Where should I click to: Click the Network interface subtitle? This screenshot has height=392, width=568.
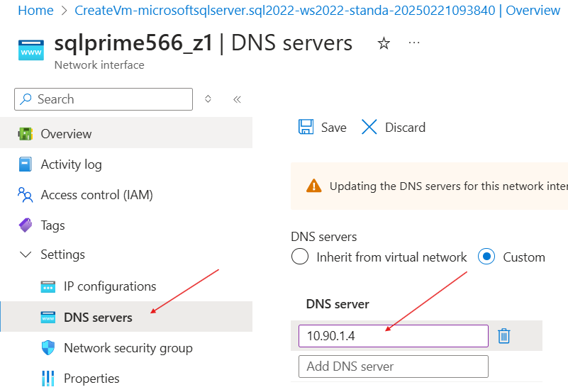click(x=99, y=65)
